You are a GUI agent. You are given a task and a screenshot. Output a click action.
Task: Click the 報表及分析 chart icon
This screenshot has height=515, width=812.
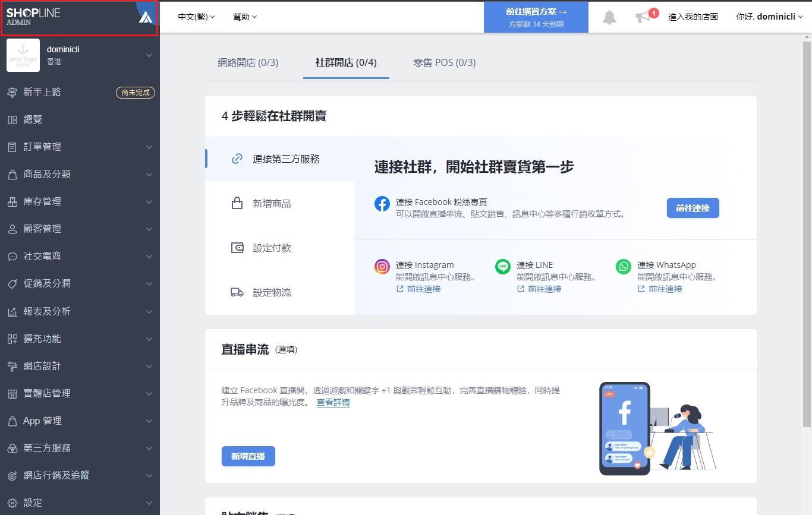pyautogui.click(x=12, y=312)
